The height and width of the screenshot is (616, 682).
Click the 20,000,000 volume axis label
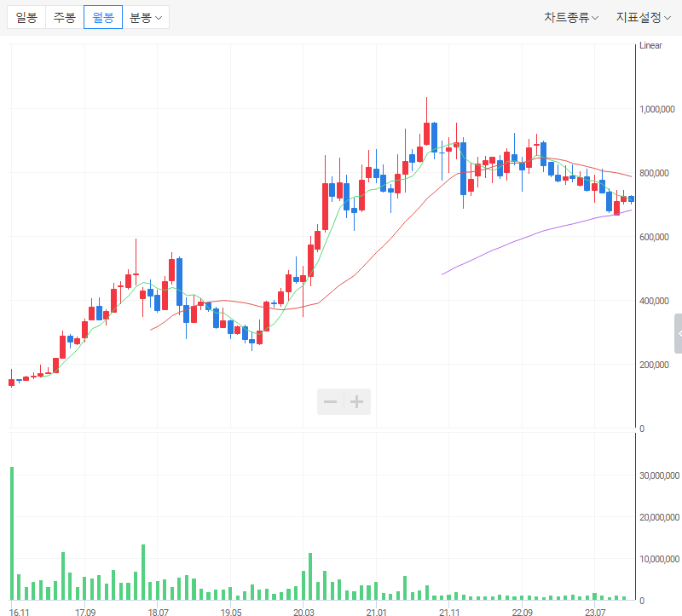tap(659, 517)
